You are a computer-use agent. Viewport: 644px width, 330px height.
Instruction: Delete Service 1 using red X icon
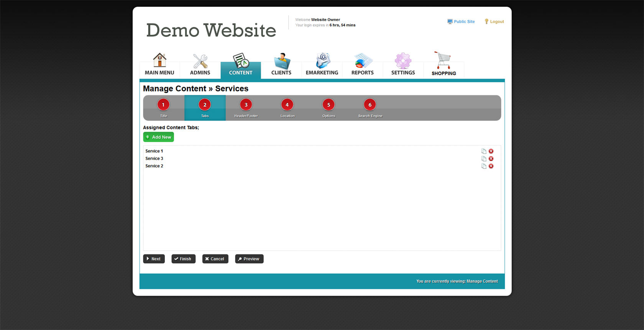click(x=491, y=151)
